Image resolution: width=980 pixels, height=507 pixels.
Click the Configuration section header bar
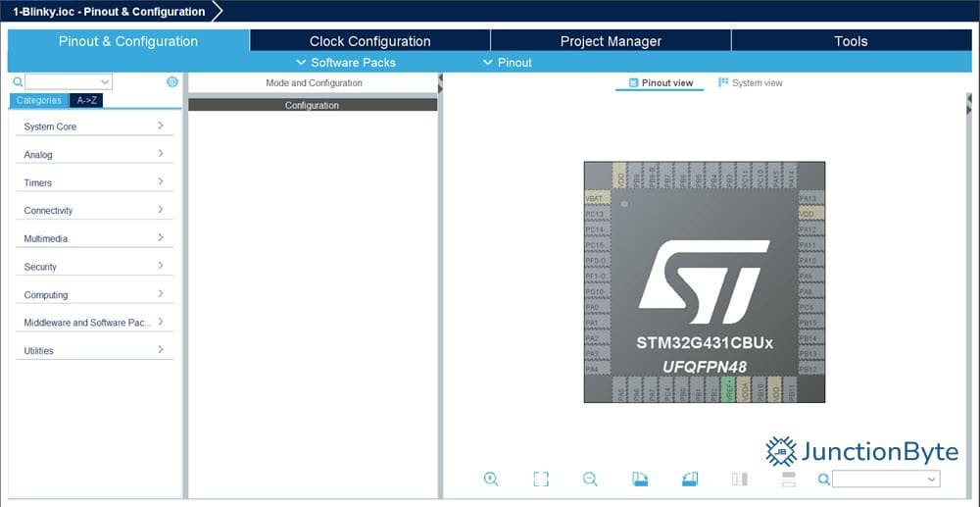(x=313, y=105)
